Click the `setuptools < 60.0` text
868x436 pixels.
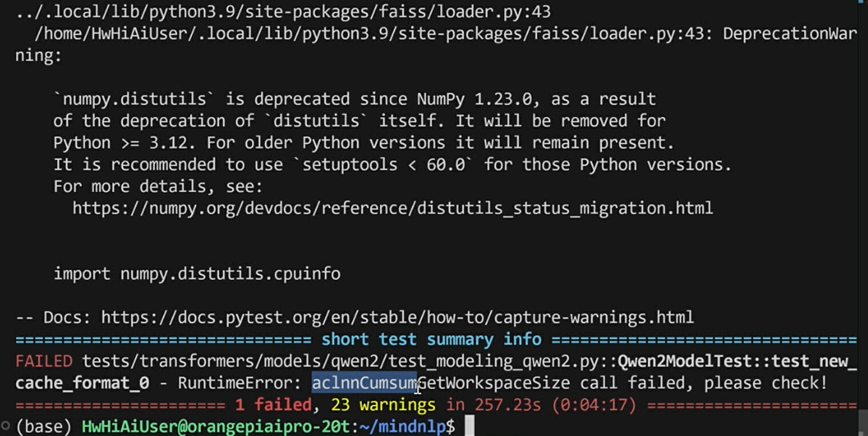[387, 165]
